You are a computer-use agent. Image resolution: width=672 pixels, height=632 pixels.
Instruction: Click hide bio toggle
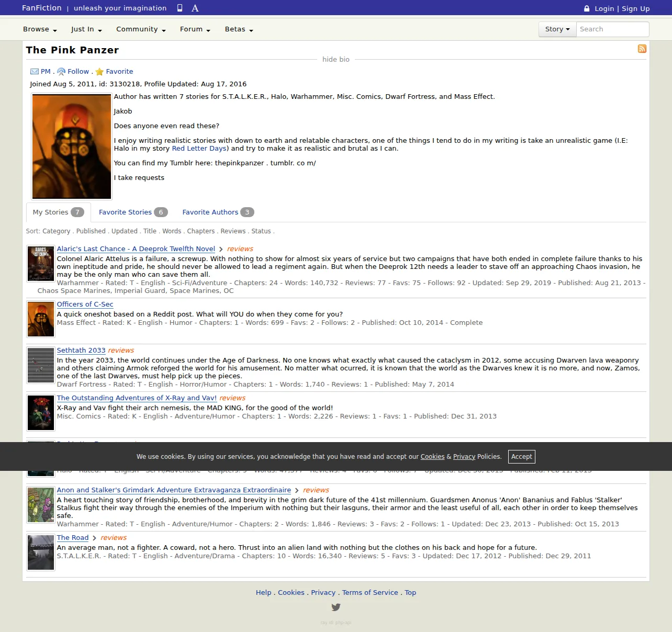pyautogui.click(x=336, y=60)
